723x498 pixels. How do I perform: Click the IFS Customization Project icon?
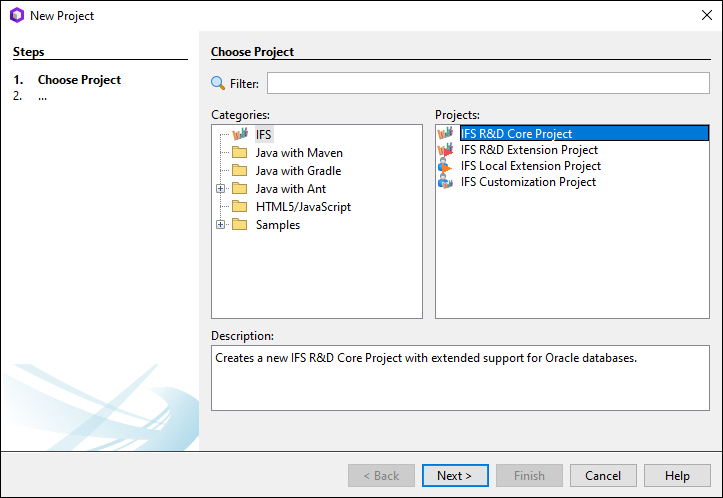pos(445,182)
